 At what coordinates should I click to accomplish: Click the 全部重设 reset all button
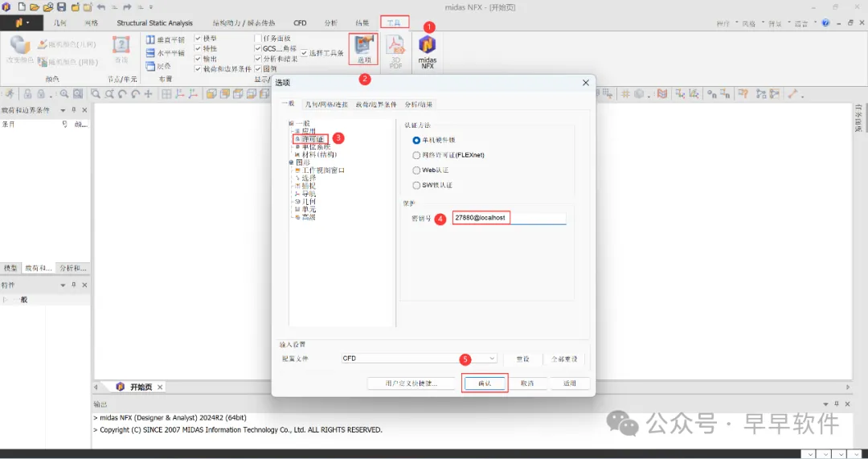click(x=564, y=359)
